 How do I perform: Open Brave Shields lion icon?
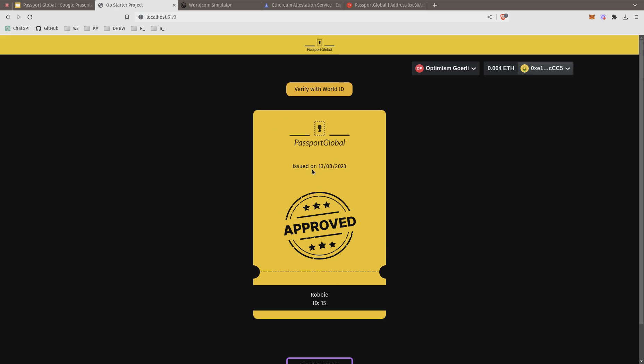click(x=503, y=17)
